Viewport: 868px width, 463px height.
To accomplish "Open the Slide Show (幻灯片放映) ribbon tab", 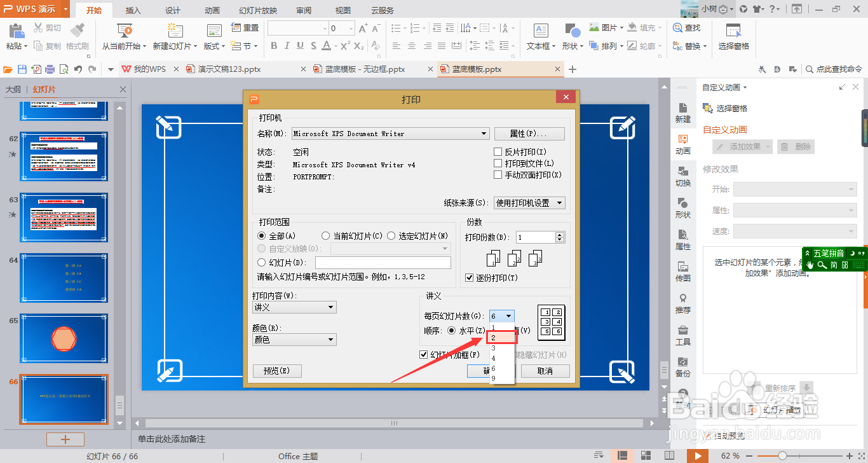I will click(x=258, y=10).
